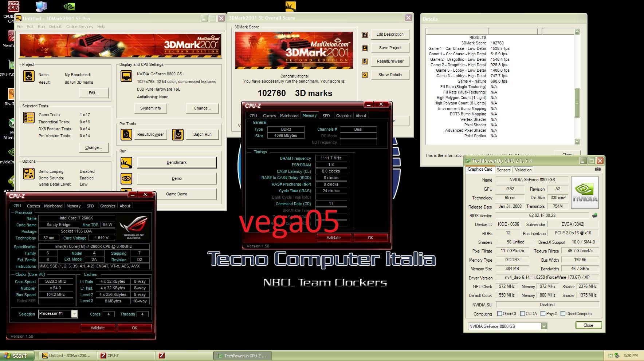Enable the DirectCompute checkbox in GPU-Z

pos(563,314)
